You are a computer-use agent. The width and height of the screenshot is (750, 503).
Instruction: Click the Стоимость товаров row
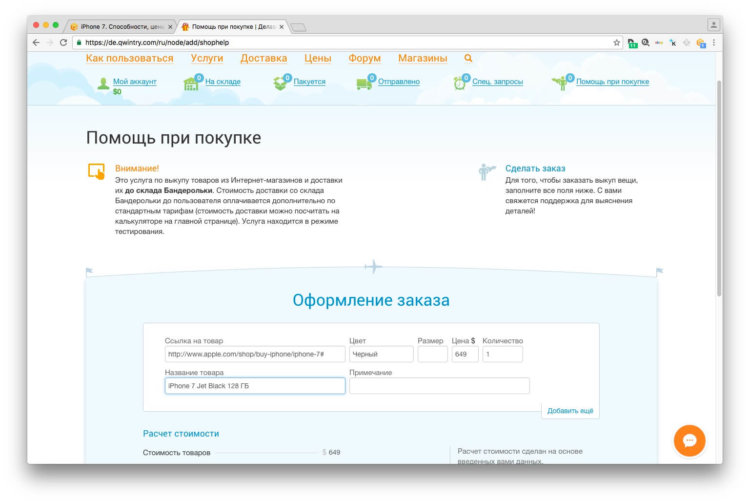[x=242, y=452]
